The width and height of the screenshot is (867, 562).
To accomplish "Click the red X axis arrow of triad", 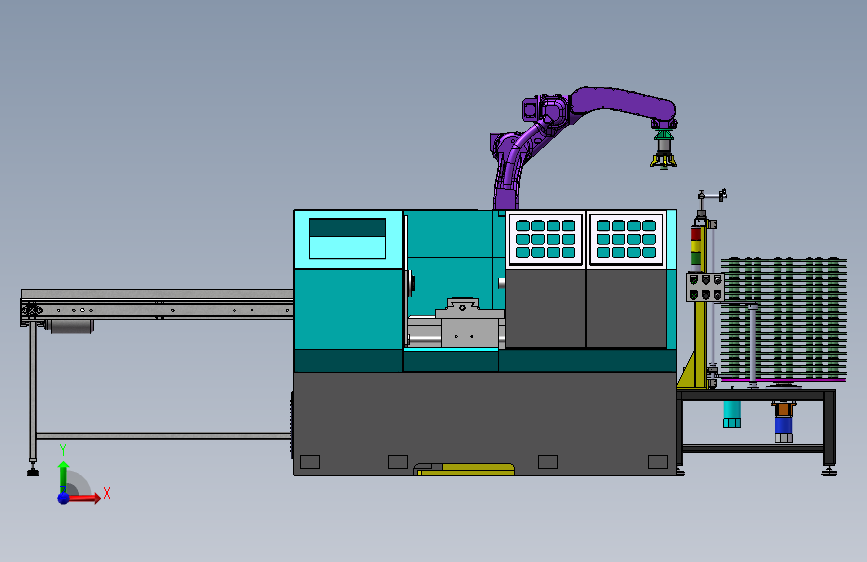I will [x=84, y=498].
